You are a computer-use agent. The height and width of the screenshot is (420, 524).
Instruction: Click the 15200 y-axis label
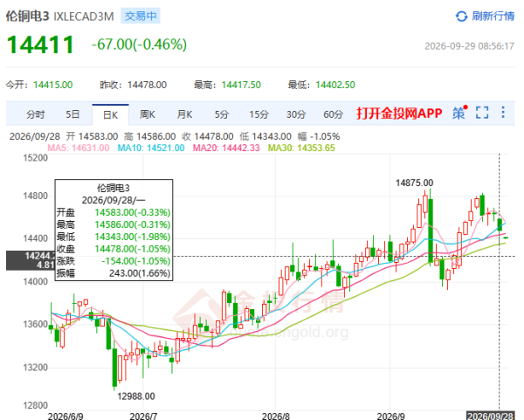[35, 158]
